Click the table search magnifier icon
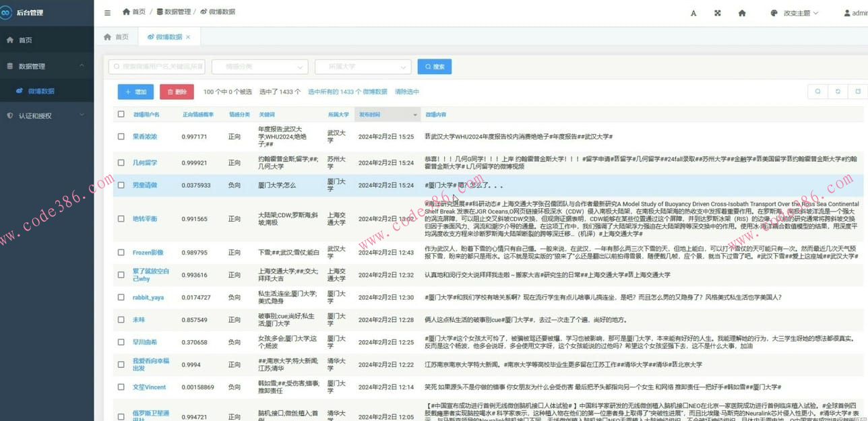Viewport: 868px width, 421px height. (x=817, y=91)
